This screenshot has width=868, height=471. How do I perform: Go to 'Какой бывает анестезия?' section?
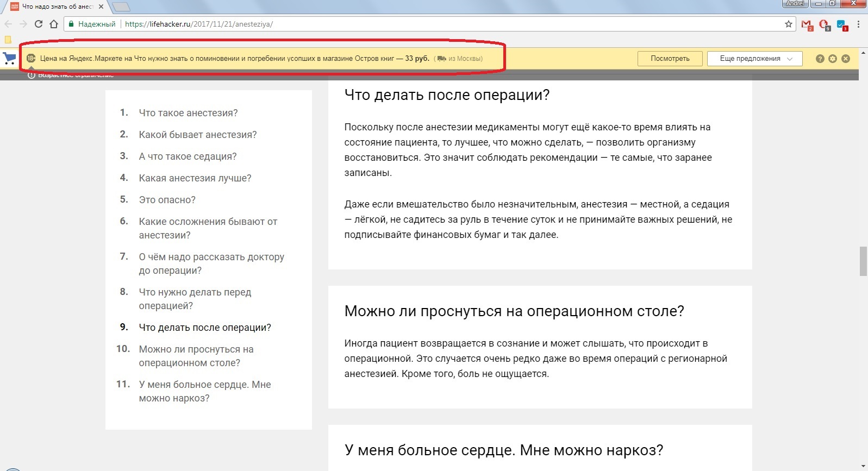point(198,135)
